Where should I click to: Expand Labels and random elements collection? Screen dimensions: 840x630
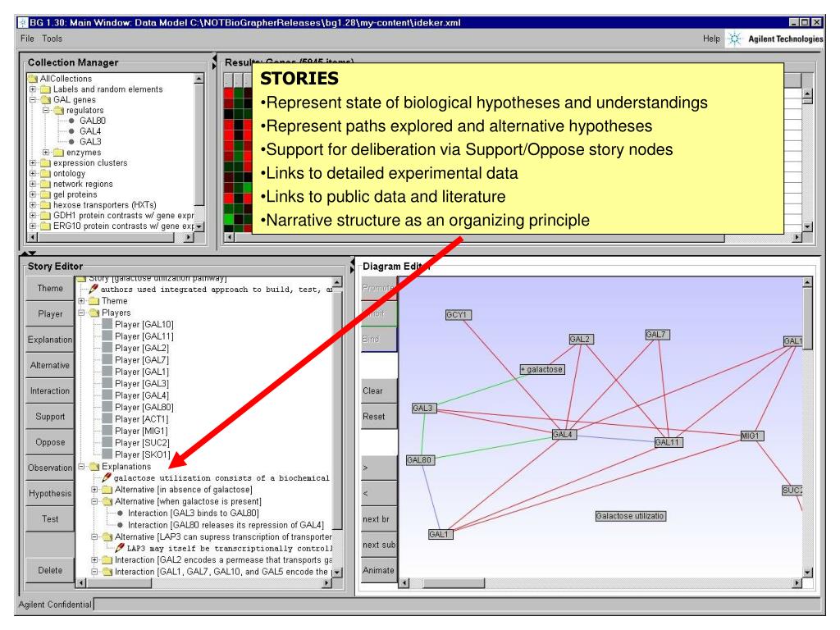pyautogui.click(x=33, y=89)
